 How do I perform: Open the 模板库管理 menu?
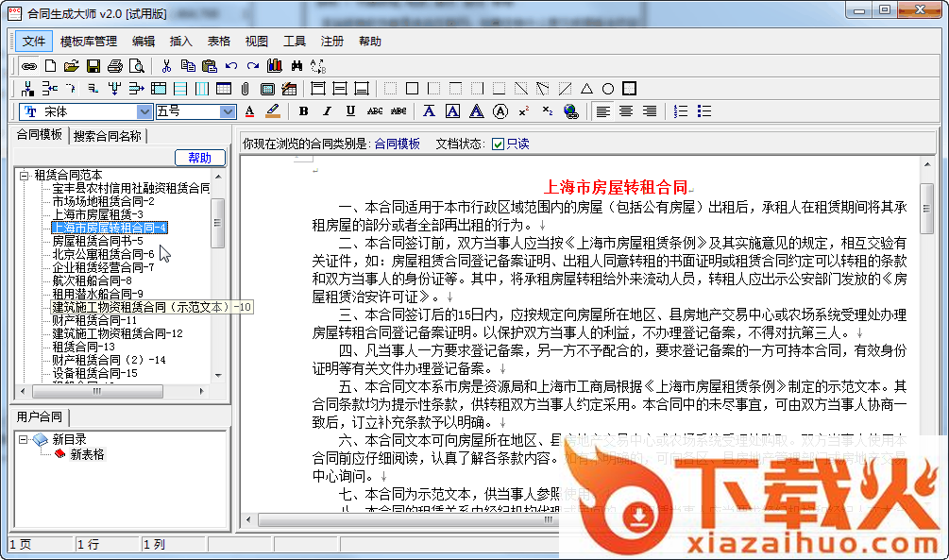[x=89, y=42]
